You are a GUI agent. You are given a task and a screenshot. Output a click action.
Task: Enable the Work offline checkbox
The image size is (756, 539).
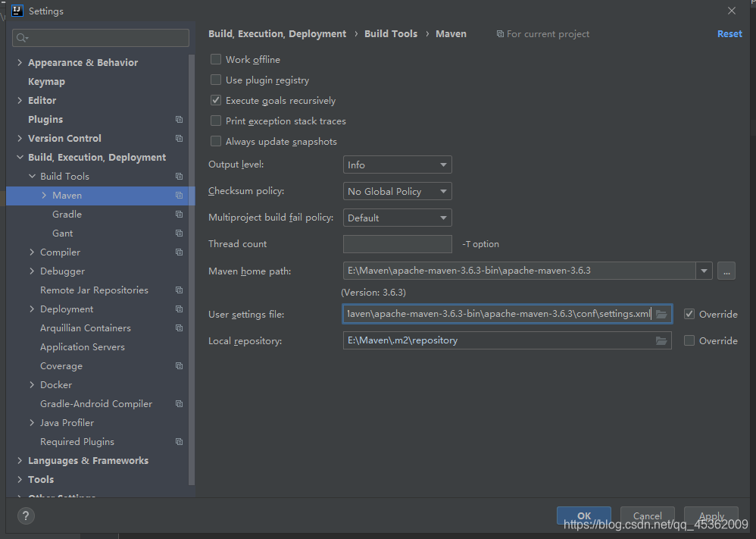(x=216, y=59)
